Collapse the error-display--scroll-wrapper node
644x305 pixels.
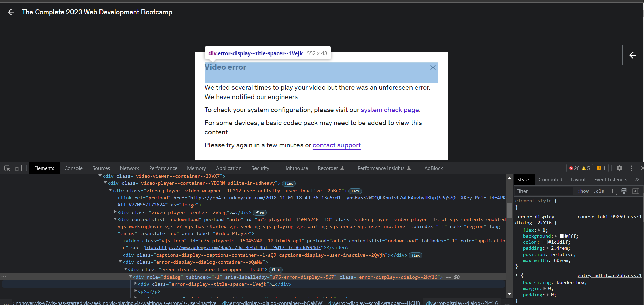[126, 269]
